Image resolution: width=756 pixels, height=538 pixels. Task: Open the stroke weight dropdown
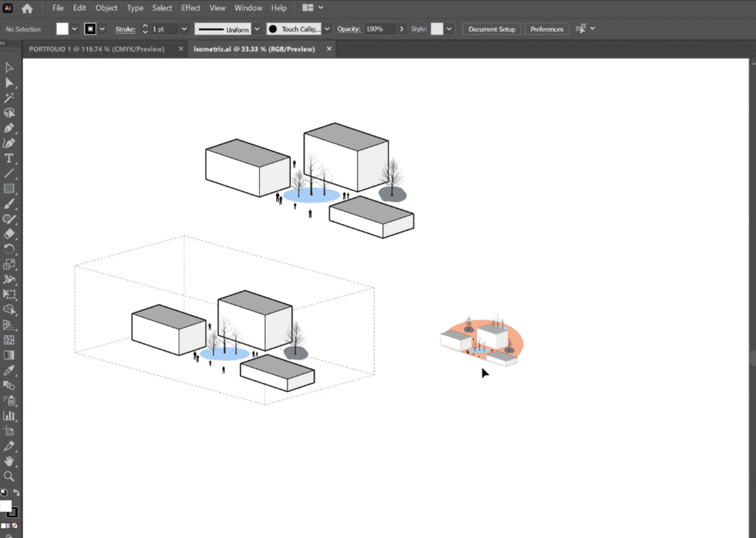185,29
